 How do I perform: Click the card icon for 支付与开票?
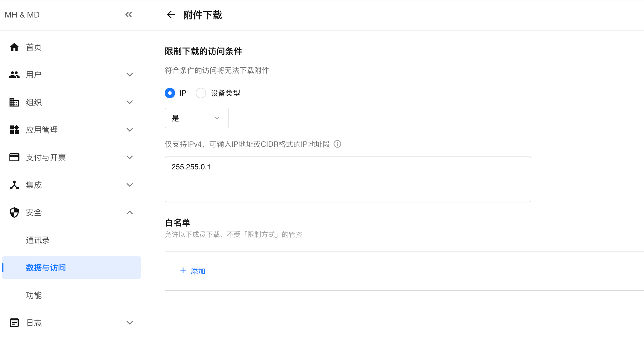coord(14,157)
